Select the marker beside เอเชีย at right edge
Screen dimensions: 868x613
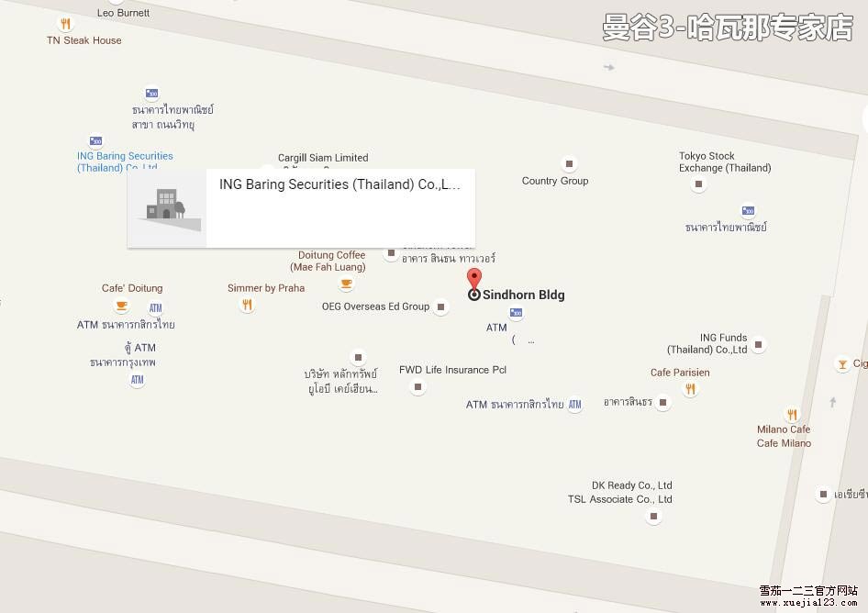(823, 494)
